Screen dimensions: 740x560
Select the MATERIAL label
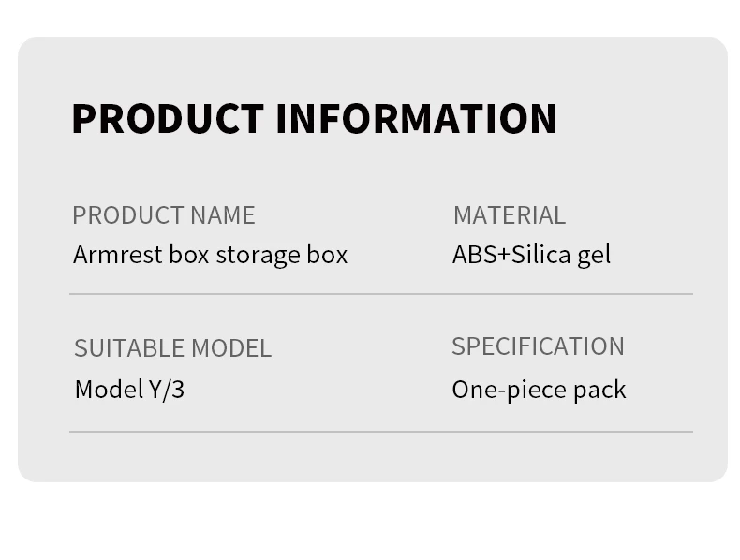509,215
